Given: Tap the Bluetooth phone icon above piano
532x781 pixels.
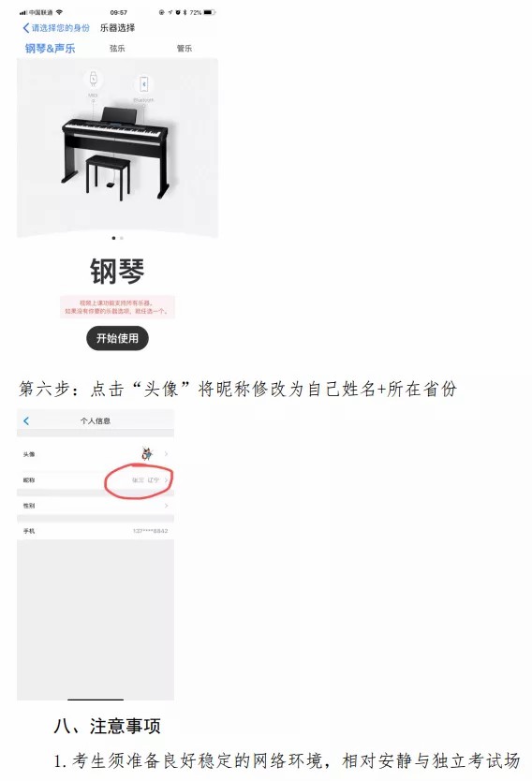Looking at the screenshot, I should pyautogui.click(x=144, y=84).
